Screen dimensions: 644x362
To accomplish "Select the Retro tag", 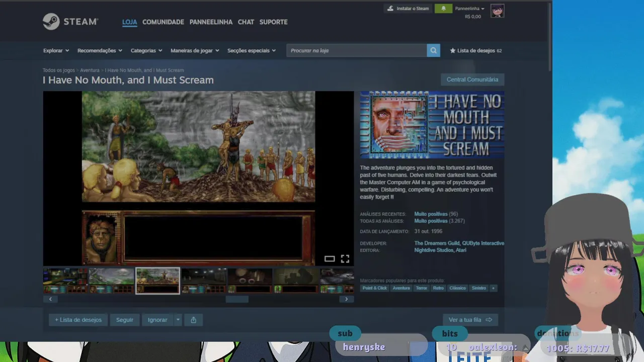I will [x=438, y=288].
